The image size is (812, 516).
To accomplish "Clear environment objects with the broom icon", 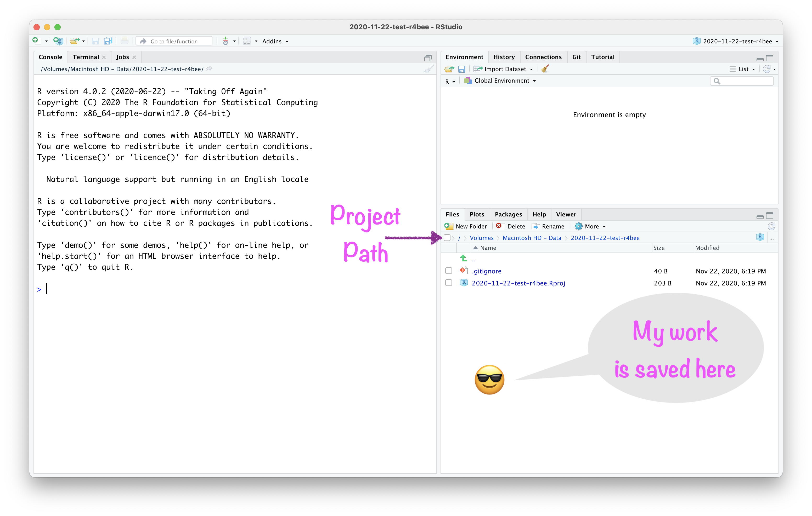I will pyautogui.click(x=545, y=69).
